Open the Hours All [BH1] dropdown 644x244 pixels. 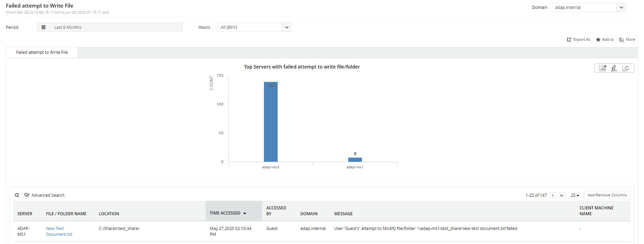tap(287, 27)
